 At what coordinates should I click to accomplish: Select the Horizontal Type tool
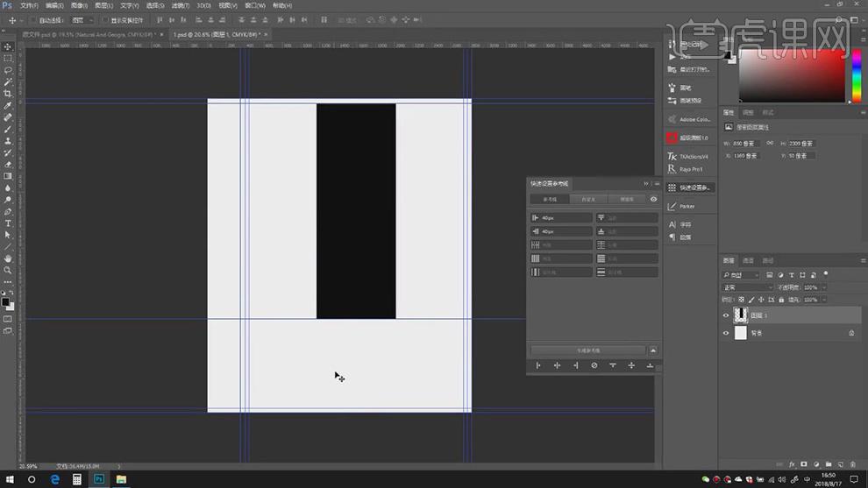(x=8, y=223)
